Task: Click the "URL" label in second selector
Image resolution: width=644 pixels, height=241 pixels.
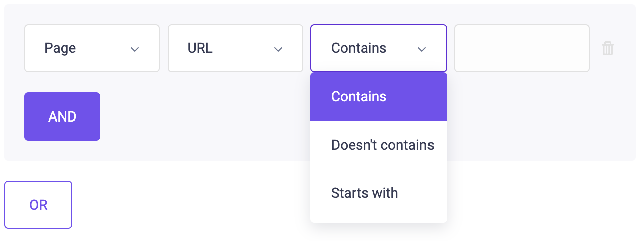Action: [x=200, y=48]
